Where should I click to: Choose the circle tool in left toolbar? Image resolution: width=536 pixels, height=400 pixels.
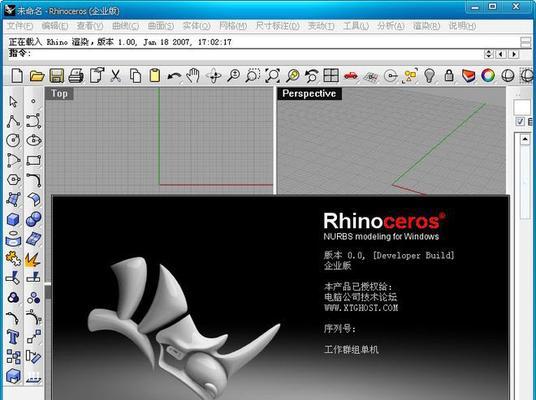(x=13, y=140)
